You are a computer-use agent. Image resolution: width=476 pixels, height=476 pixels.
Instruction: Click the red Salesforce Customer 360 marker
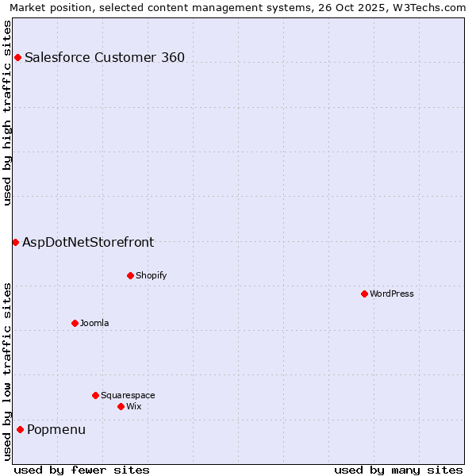coord(17,57)
